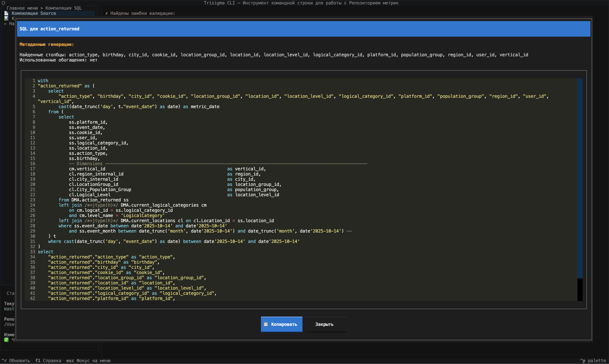
Task: Click Главное меню in the breadcrumb path
Action: (x=22, y=8)
